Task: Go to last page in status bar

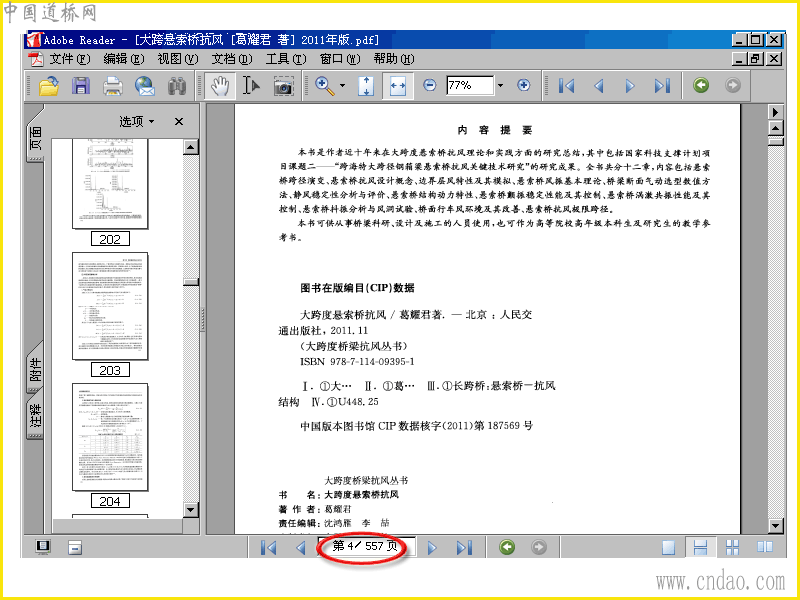Action: point(464,547)
